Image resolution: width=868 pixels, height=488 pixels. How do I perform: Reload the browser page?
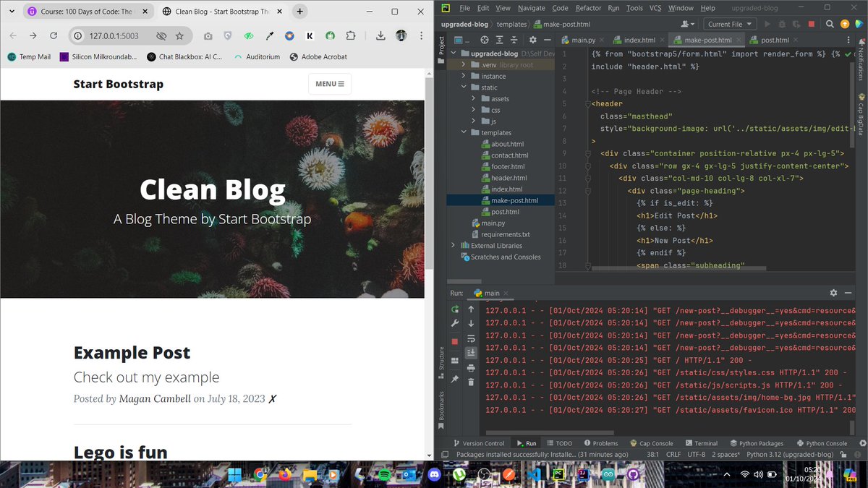[x=54, y=35]
